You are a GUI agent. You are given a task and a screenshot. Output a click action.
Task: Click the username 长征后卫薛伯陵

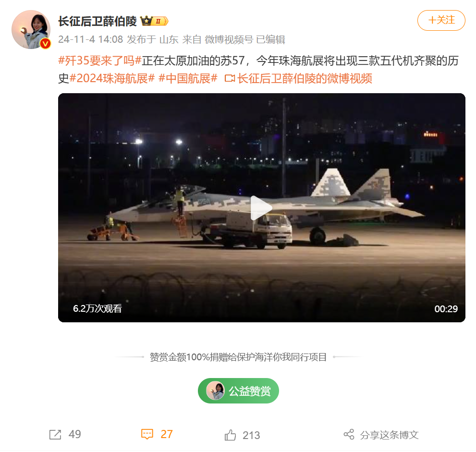[x=98, y=21]
